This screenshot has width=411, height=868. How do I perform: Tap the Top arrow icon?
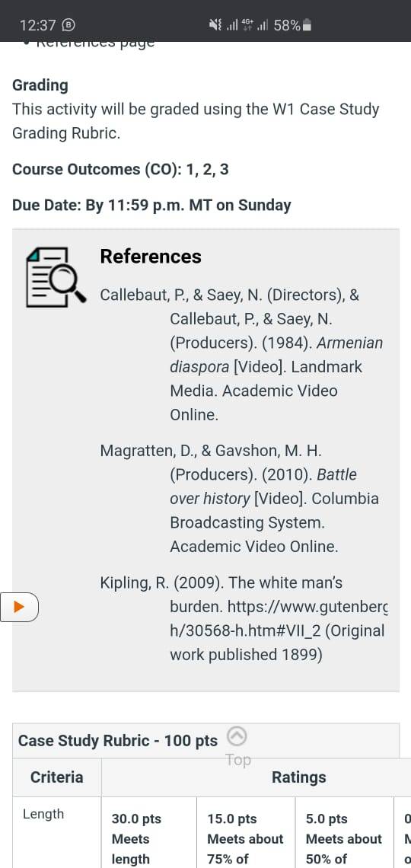click(237, 736)
